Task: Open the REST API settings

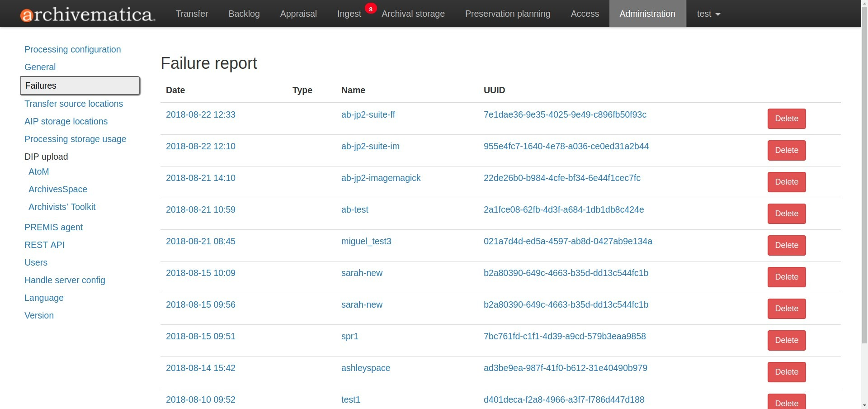Action: [x=44, y=245]
